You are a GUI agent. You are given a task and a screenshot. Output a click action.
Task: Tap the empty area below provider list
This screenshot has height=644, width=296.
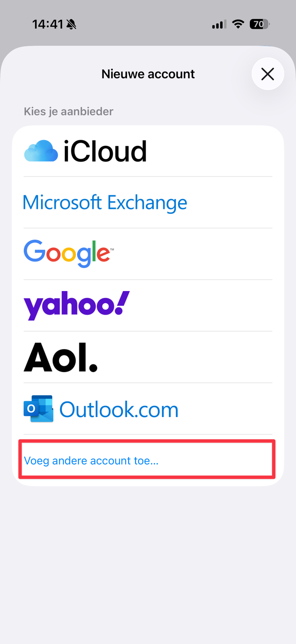click(148, 563)
